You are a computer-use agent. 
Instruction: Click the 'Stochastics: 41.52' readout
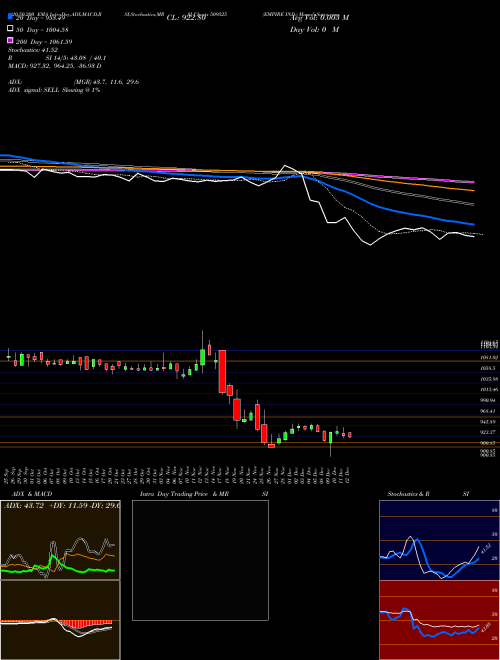(x=33, y=50)
